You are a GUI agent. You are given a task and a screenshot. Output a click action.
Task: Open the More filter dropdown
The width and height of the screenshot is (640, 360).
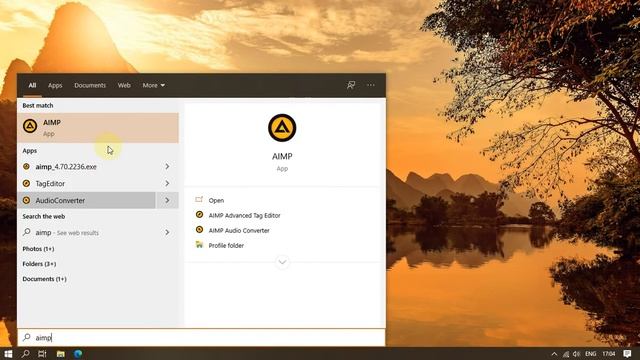click(x=153, y=85)
